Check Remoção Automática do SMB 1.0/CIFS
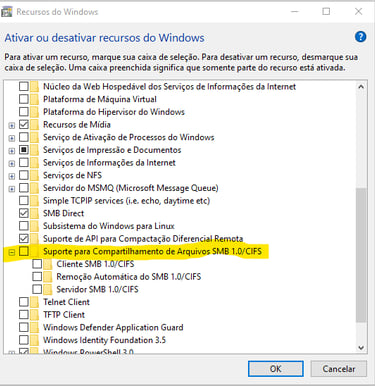This screenshot has height=386, width=375. coord(37,277)
